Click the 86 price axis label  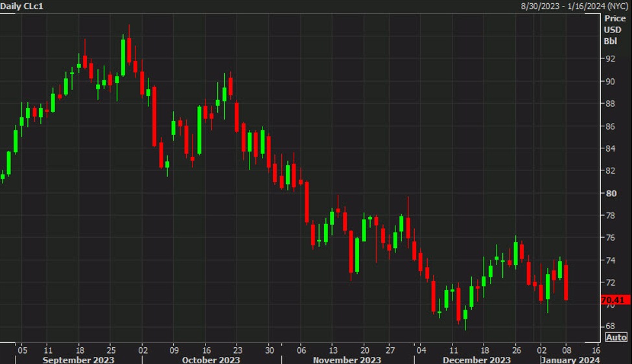tap(610, 126)
